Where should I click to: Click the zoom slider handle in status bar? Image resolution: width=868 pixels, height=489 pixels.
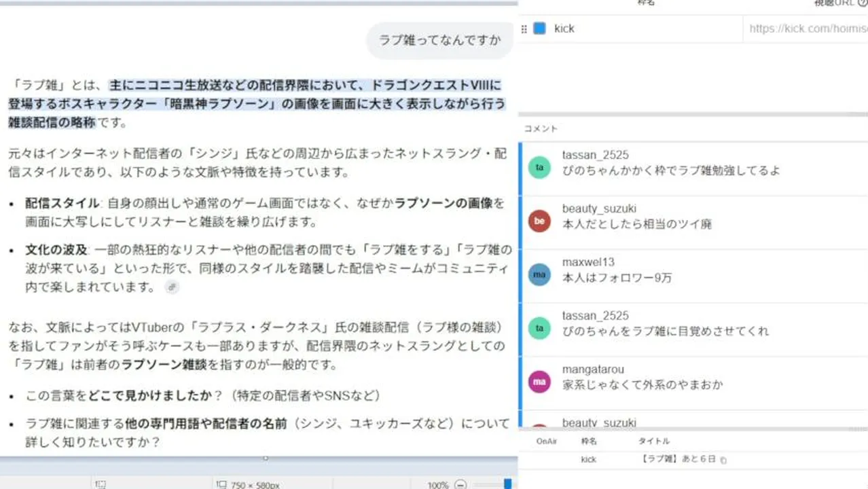(x=507, y=484)
